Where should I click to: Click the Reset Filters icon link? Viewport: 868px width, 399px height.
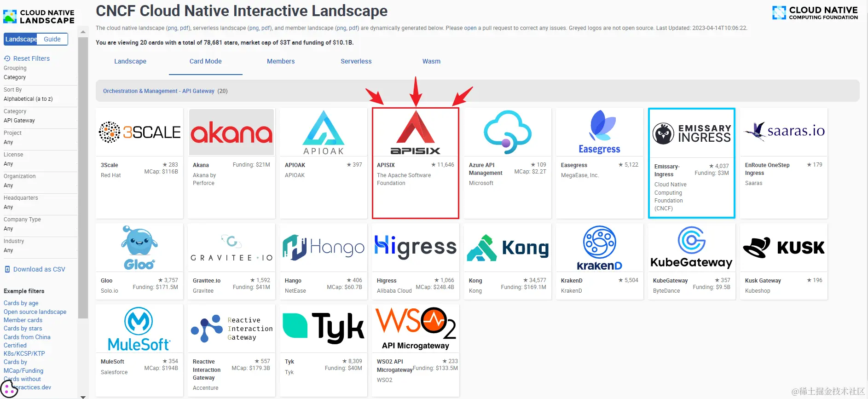coord(27,58)
